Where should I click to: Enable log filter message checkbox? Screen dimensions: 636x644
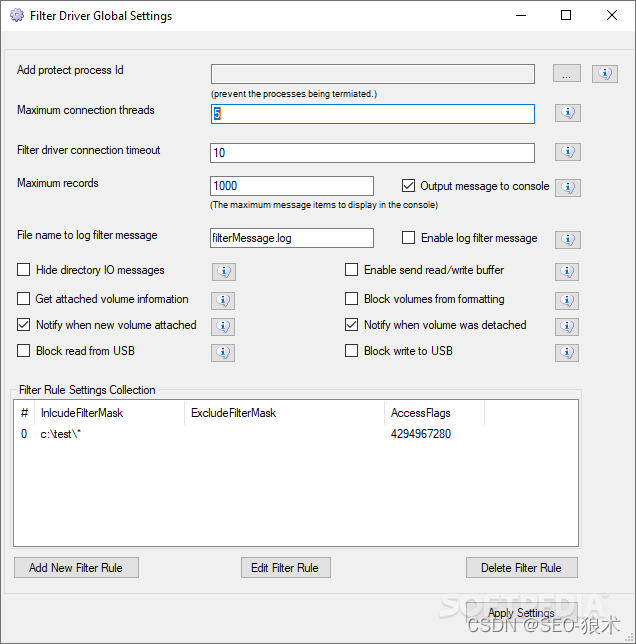(x=408, y=237)
